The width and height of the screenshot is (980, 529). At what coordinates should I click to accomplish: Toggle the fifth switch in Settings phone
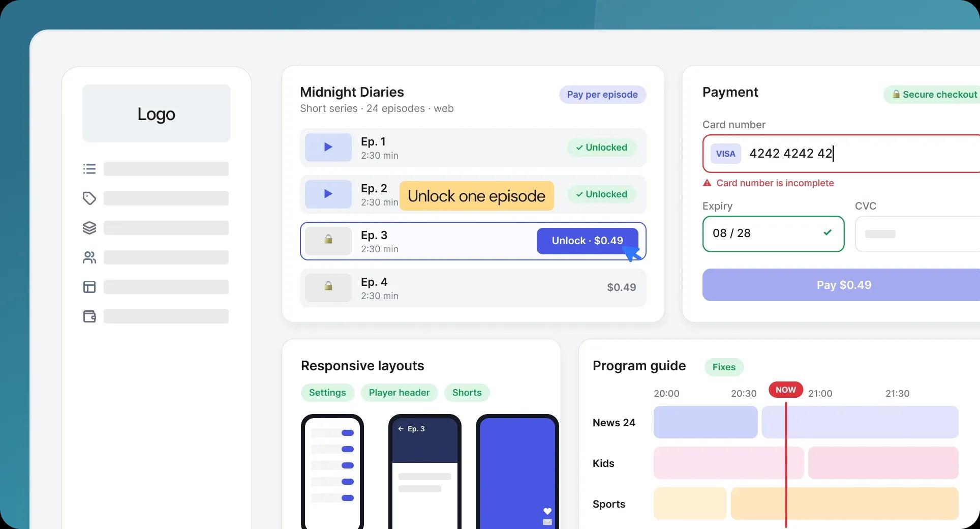tap(348, 498)
